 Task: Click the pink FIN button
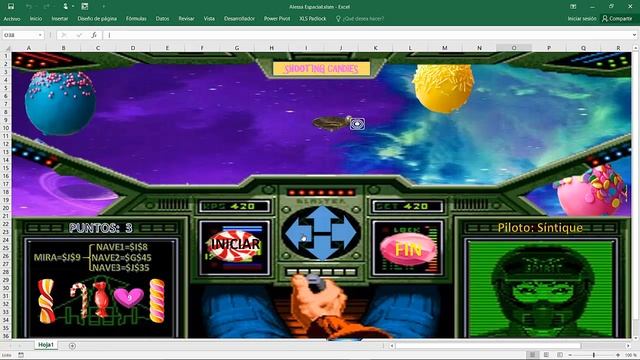coord(408,249)
